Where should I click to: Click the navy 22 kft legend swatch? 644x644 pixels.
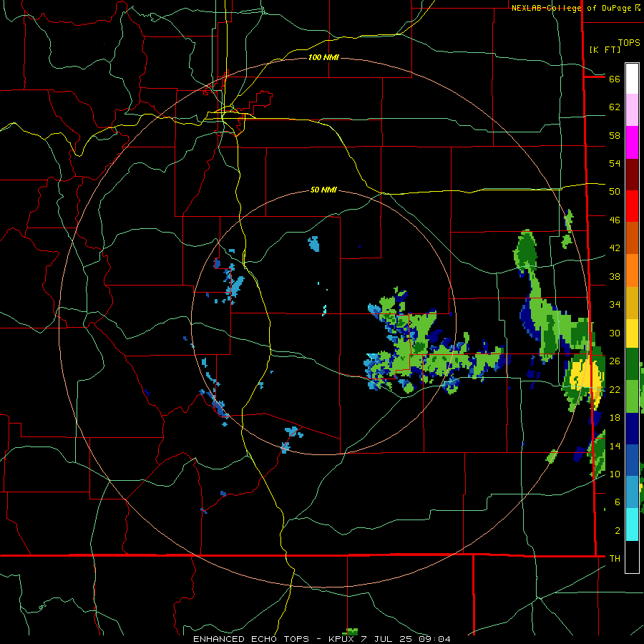(x=632, y=429)
